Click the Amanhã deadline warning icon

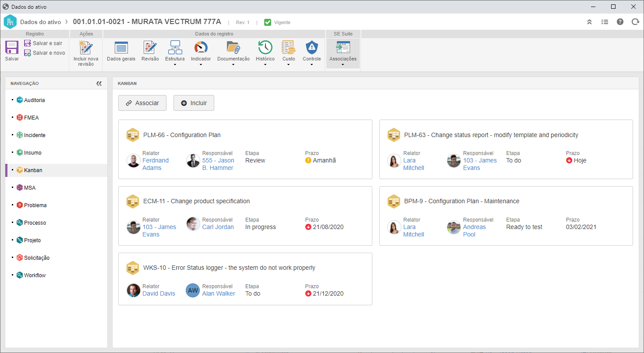point(308,160)
